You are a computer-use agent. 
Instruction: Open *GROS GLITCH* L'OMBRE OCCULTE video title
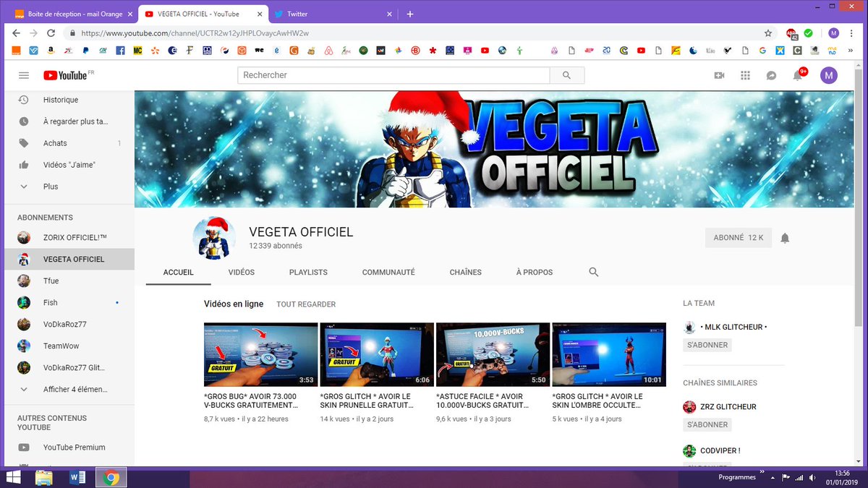click(597, 401)
